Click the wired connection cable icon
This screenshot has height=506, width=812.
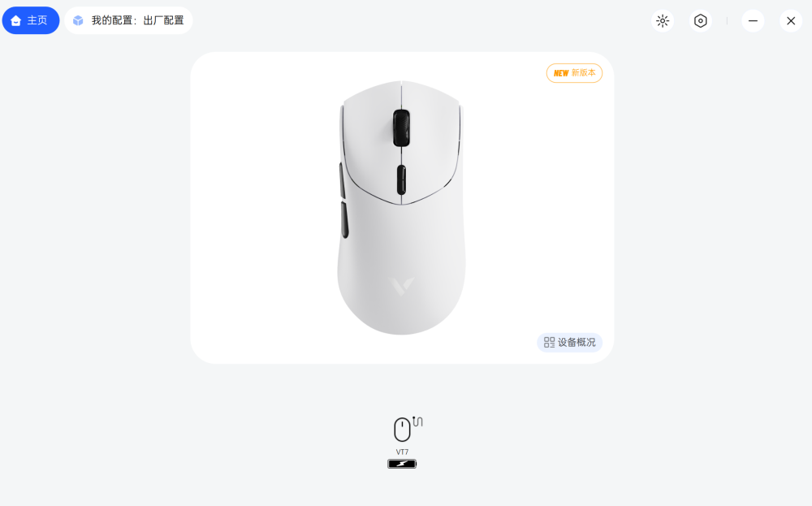pos(417,422)
